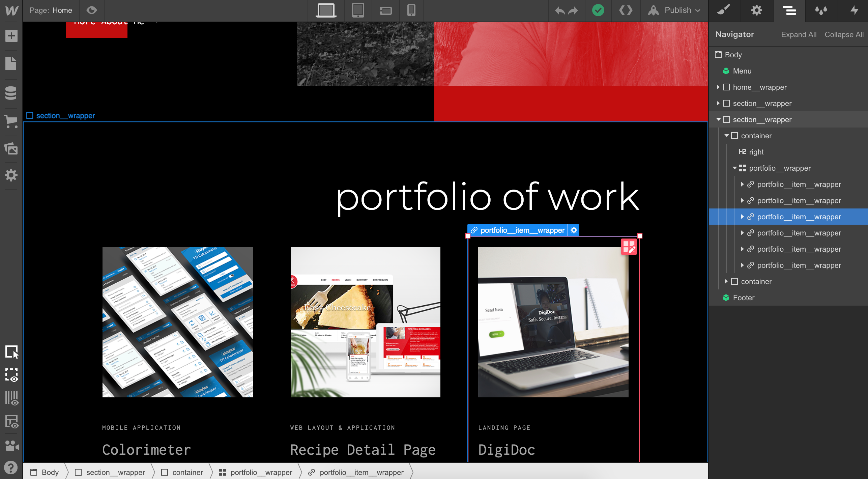Image resolution: width=868 pixels, height=479 pixels.
Task: Open the Interactions lightning bolt panel
Action: [854, 10]
